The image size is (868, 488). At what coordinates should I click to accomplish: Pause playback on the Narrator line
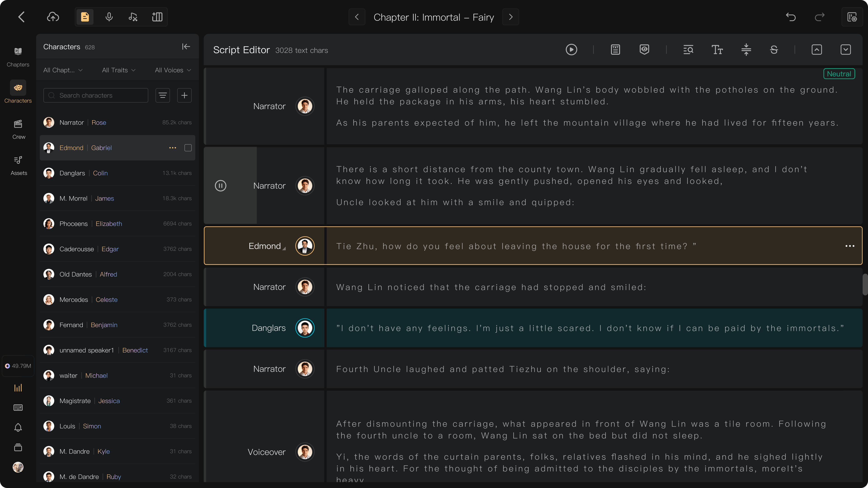coord(221,185)
